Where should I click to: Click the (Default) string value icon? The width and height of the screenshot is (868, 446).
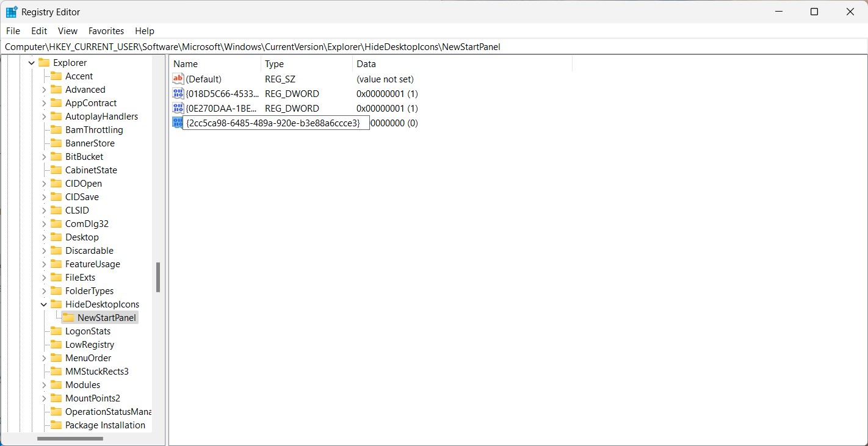(x=178, y=79)
